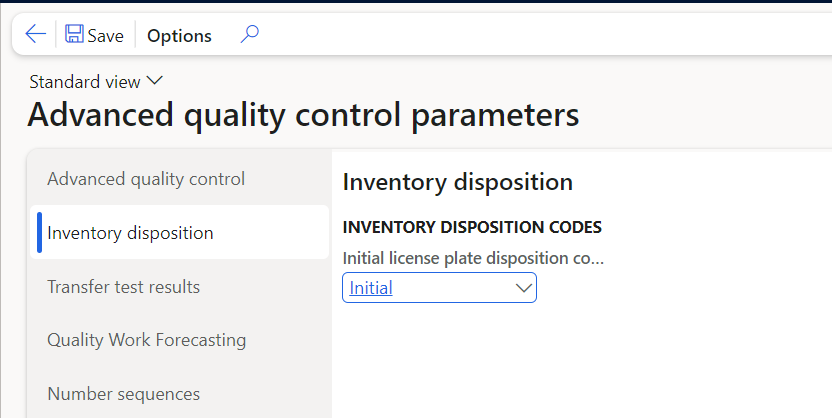Follow the Initial disposition code link
Image resolution: width=832 pixels, height=418 pixels.
pyautogui.click(x=371, y=288)
